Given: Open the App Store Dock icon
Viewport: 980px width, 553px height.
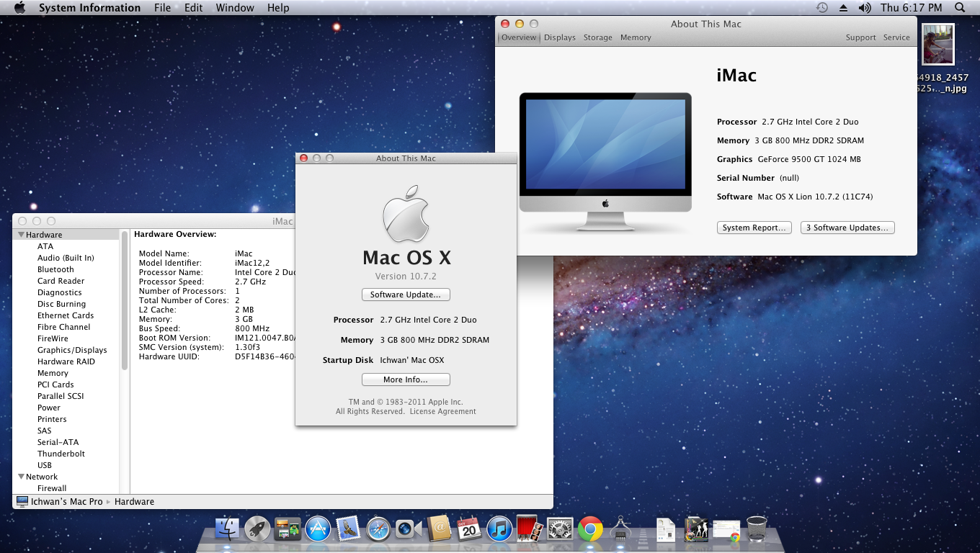Looking at the screenshot, I should click(318, 530).
